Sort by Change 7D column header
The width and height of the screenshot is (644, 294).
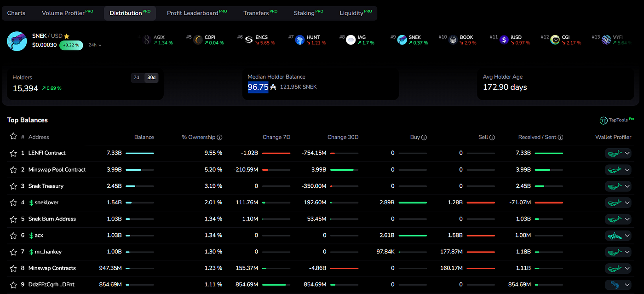276,137
